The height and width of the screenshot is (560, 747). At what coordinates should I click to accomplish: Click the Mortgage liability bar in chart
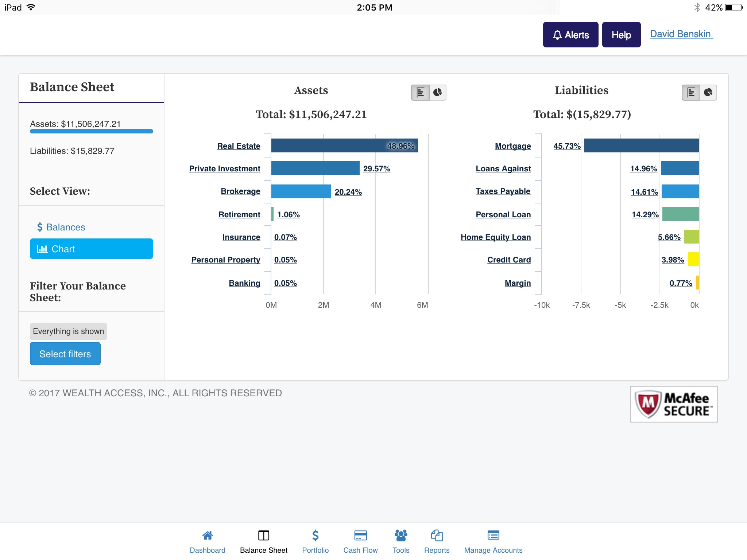(x=640, y=146)
